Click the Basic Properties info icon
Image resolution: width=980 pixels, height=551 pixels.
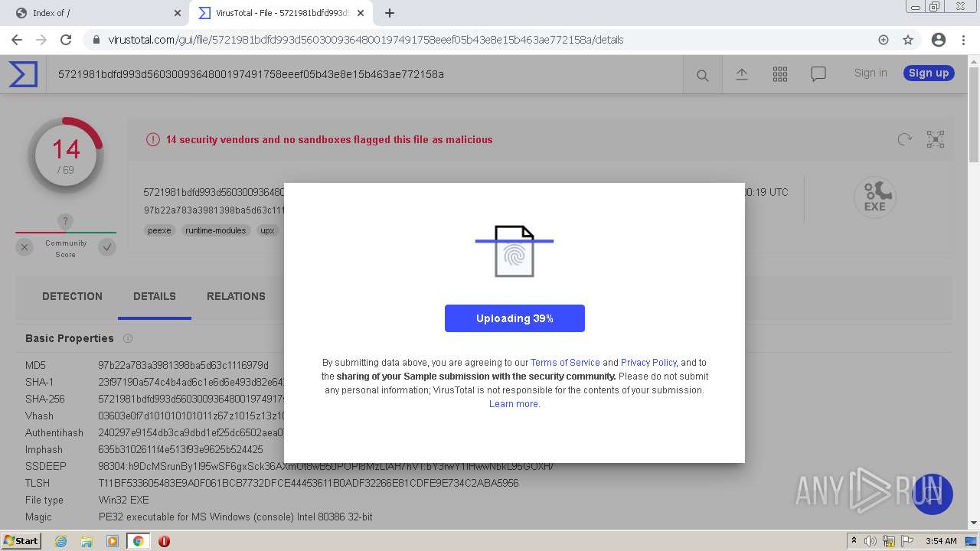pos(128,338)
